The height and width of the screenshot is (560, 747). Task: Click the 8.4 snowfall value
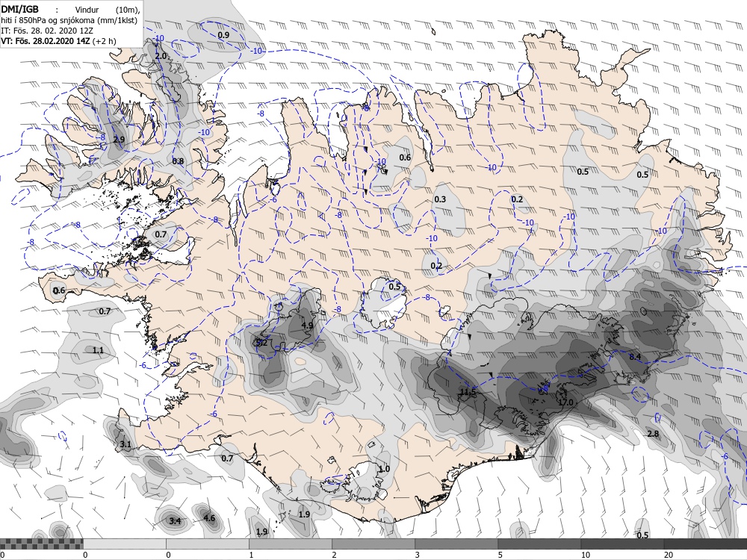pyautogui.click(x=635, y=357)
